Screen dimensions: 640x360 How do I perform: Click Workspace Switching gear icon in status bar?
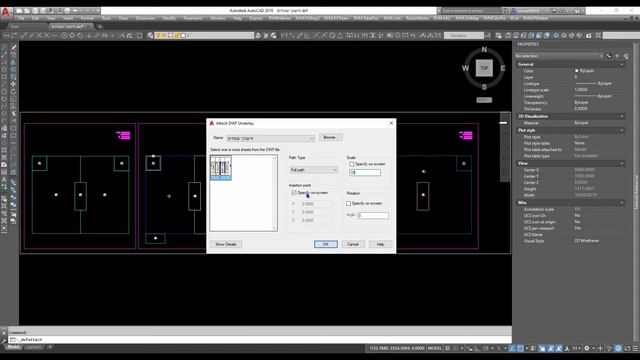tap(587, 348)
